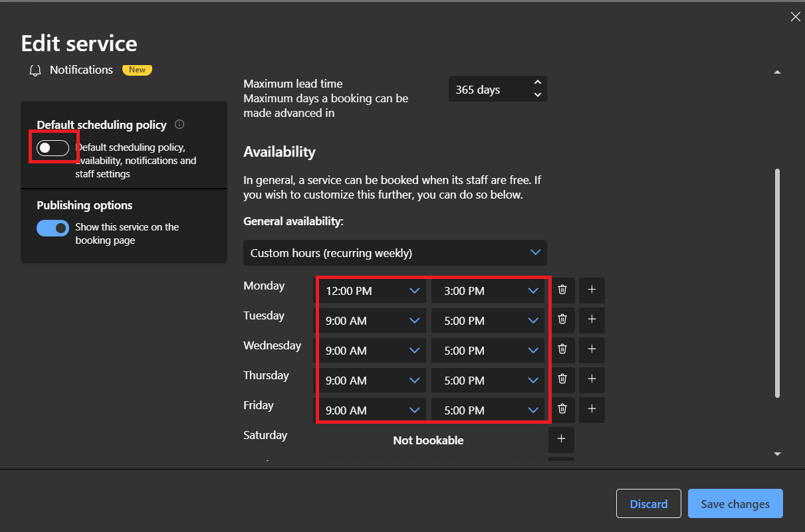Enable the Default scheduling policy toggle
805x532 pixels.
pos(54,147)
